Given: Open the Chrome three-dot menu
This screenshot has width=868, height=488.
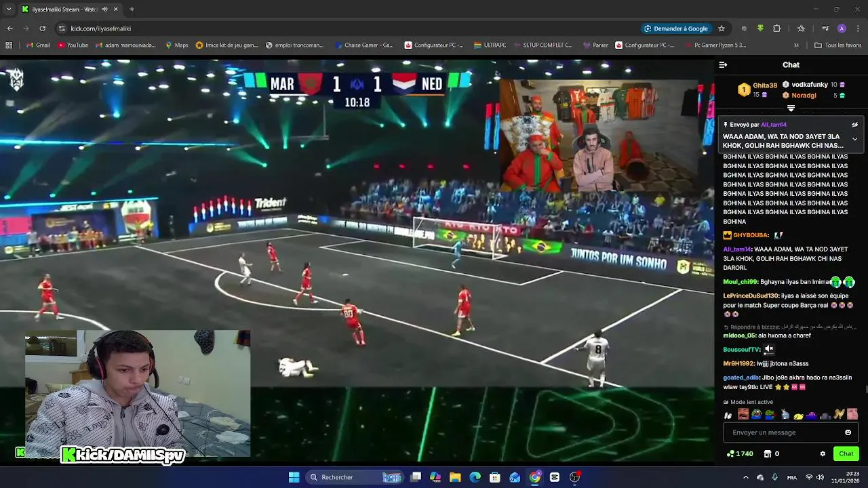Looking at the screenshot, I should coord(858,28).
